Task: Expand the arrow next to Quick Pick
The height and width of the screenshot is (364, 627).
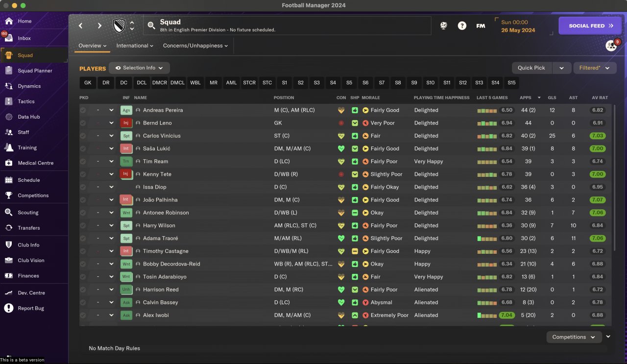Action: [x=561, y=68]
